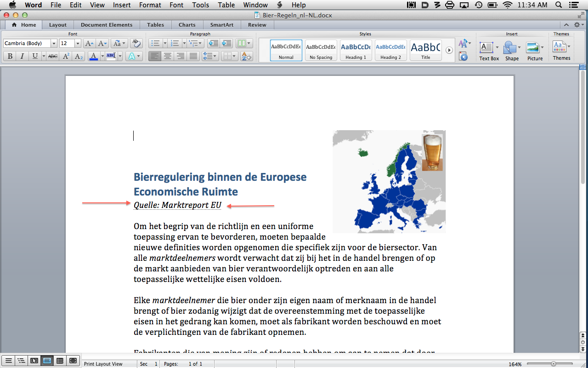
Task: Expand the font size dropdown
Action: click(x=78, y=43)
